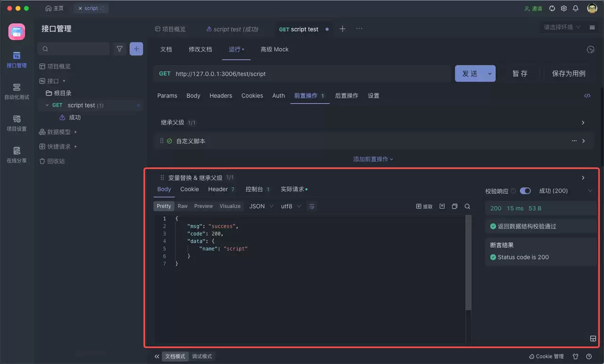604x364 pixels.
Task: Open the 控制台 response tab
Action: [257, 189]
